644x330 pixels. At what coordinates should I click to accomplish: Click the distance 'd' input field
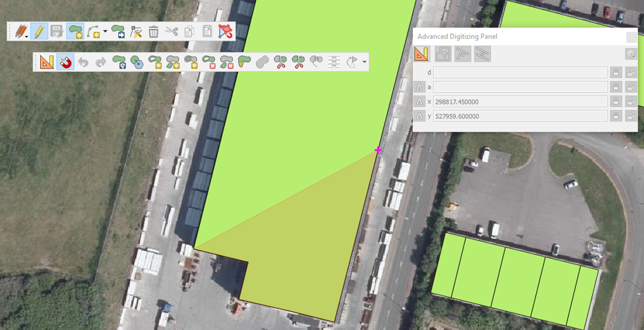pyautogui.click(x=520, y=73)
